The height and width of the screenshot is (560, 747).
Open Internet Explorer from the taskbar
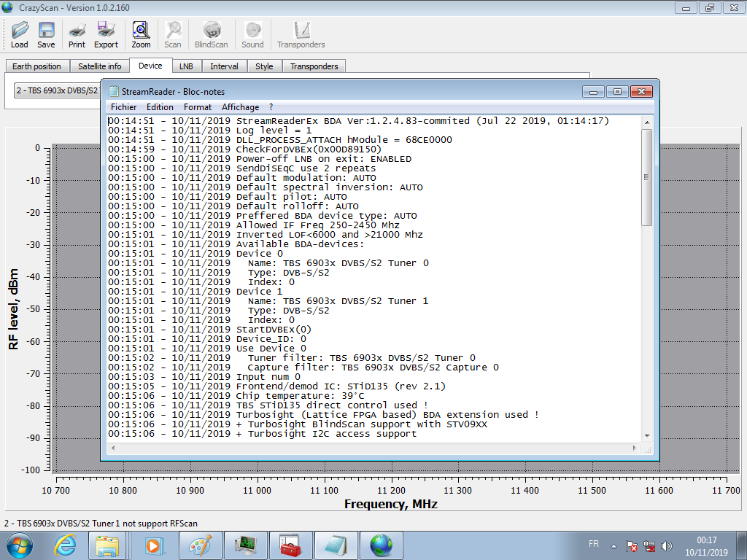[66, 545]
